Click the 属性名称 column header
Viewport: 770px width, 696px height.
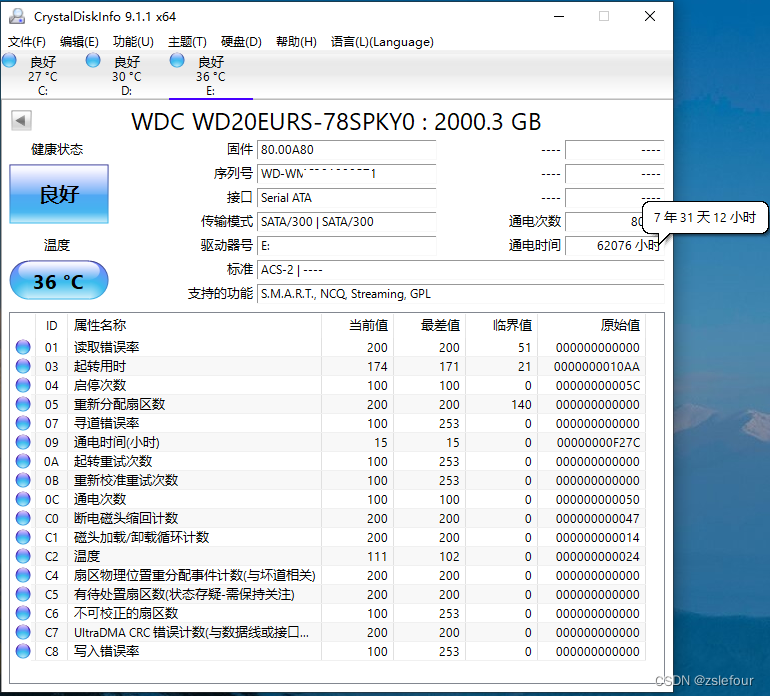tap(100, 325)
